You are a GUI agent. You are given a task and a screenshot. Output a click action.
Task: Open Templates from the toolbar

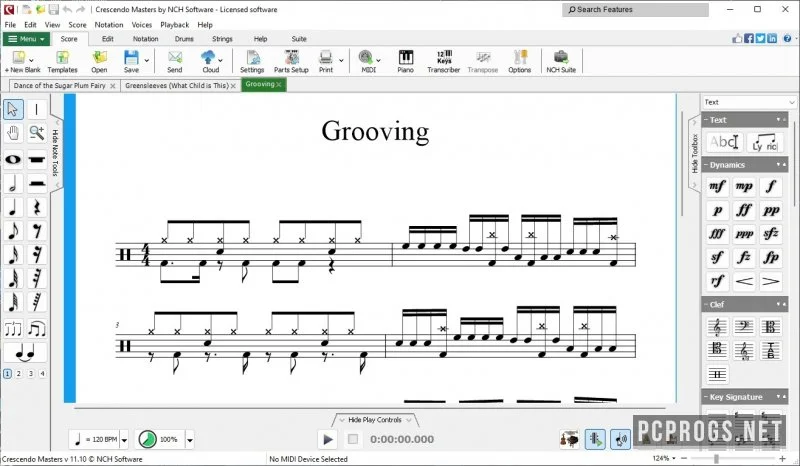click(x=62, y=62)
